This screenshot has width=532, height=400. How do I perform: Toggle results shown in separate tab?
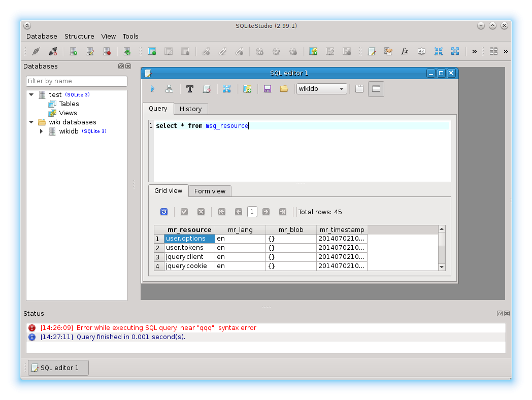tap(359, 89)
